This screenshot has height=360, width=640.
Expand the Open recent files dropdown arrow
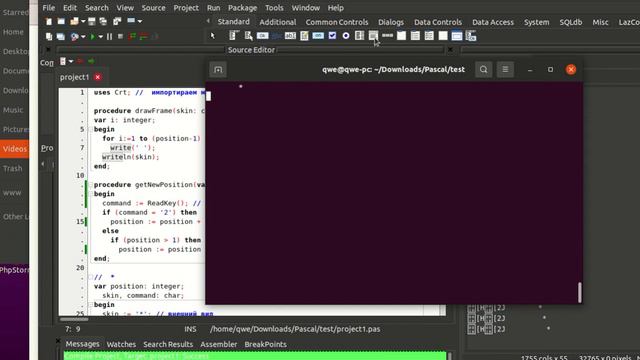click(83, 21)
